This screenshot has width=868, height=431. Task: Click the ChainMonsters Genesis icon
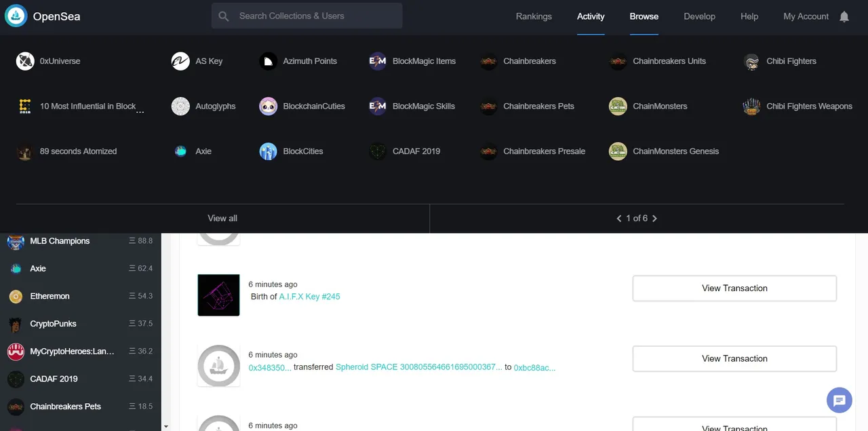[618, 151]
